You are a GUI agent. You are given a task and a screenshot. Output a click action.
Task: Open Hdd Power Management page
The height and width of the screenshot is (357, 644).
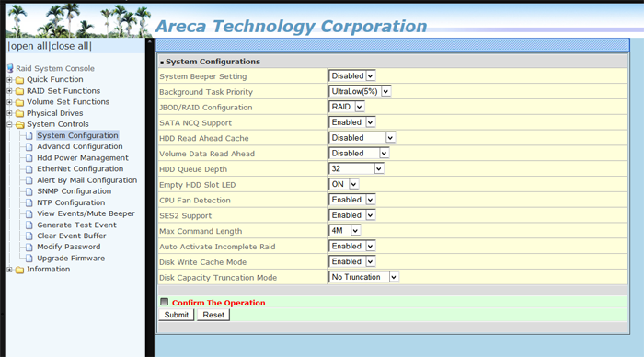pos(83,157)
